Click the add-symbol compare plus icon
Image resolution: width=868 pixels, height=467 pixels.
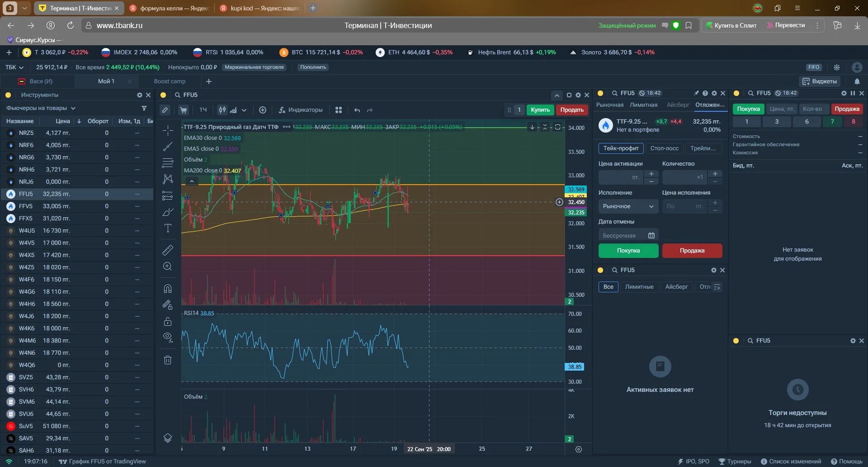[x=263, y=110]
